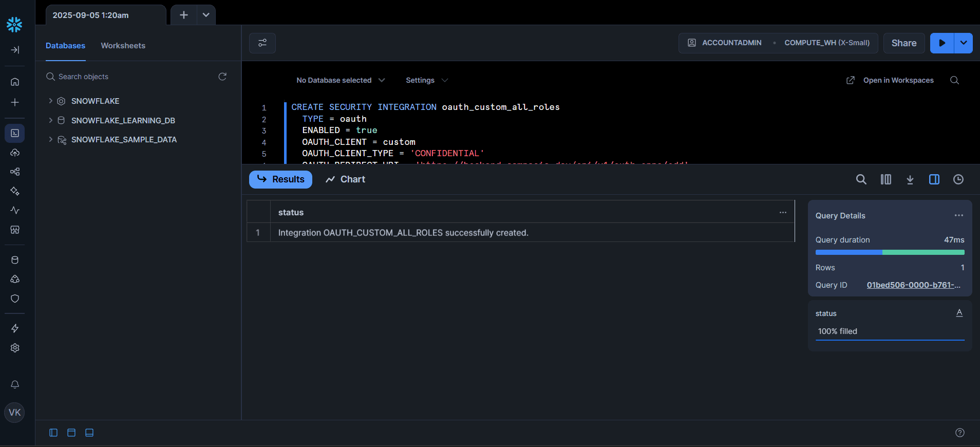The width and height of the screenshot is (980, 447).
Task: Run the query with play button
Action: [942, 43]
